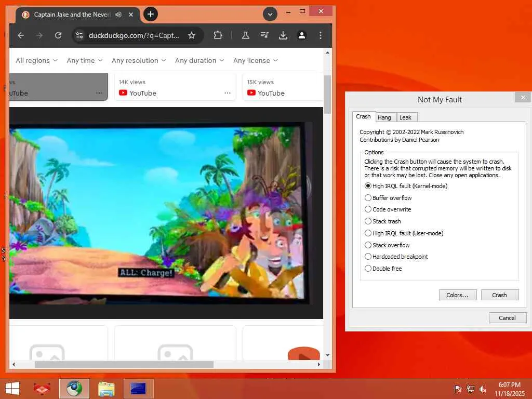Open Action Center flag in system tray

(458, 389)
